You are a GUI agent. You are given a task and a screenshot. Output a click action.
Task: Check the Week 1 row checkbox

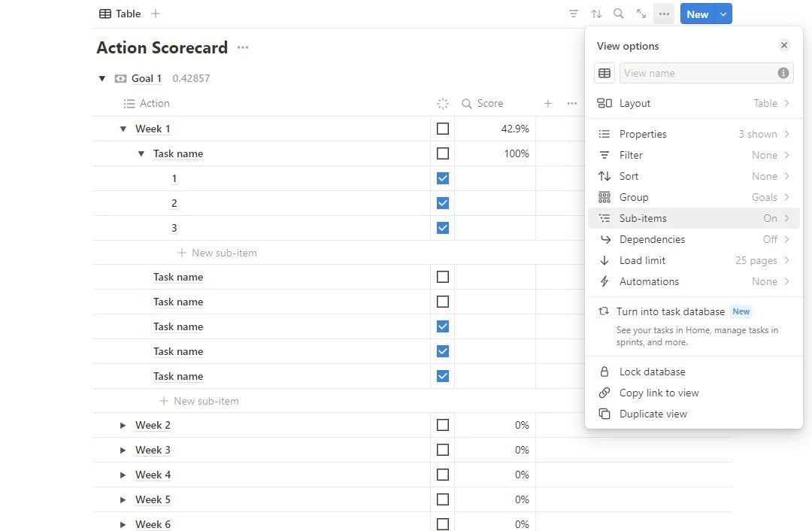(x=443, y=129)
